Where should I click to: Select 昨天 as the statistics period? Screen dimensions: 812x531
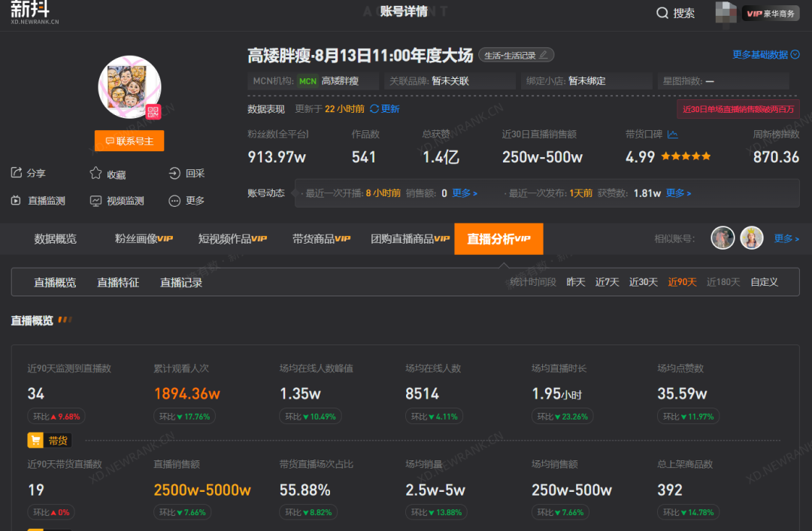tap(575, 282)
